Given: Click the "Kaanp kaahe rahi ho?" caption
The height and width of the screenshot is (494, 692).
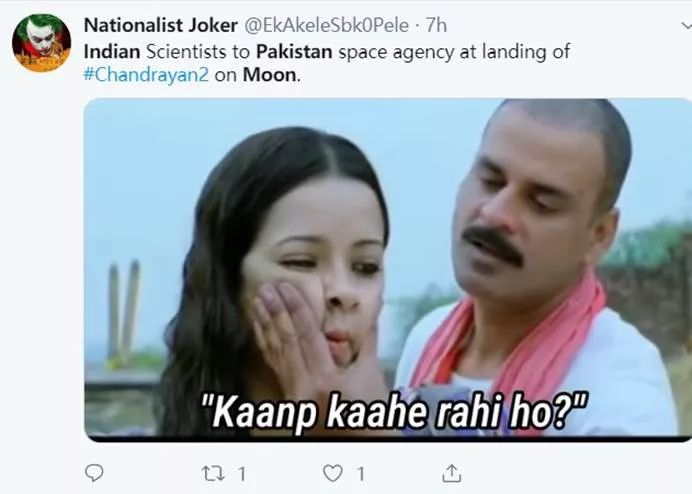Looking at the screenshot, I should pos(394,413).
